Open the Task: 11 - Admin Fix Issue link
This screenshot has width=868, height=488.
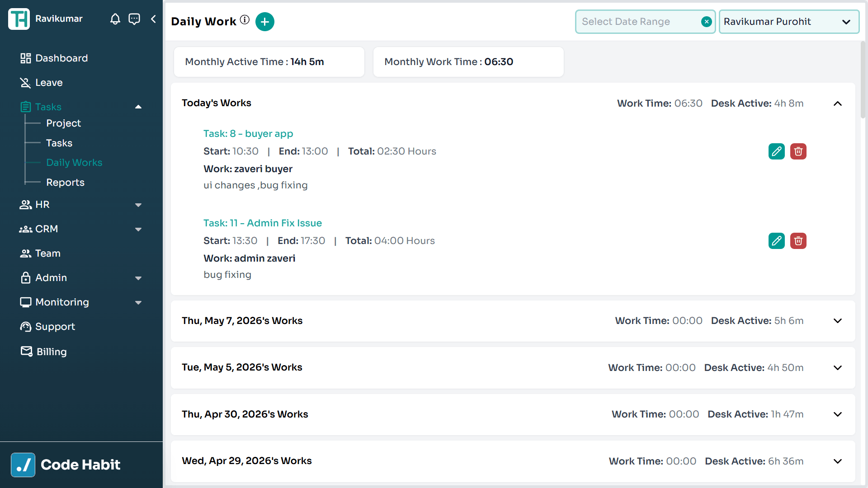[263, 223]
